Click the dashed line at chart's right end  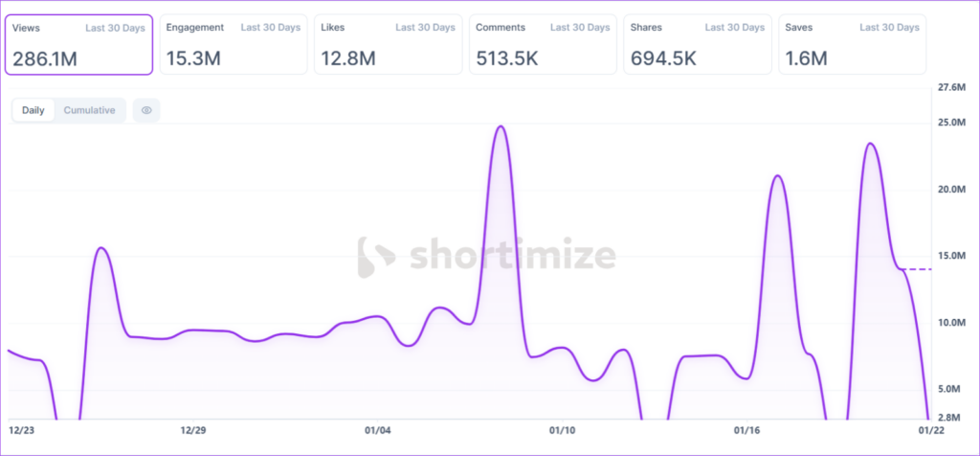click(917, 270)
